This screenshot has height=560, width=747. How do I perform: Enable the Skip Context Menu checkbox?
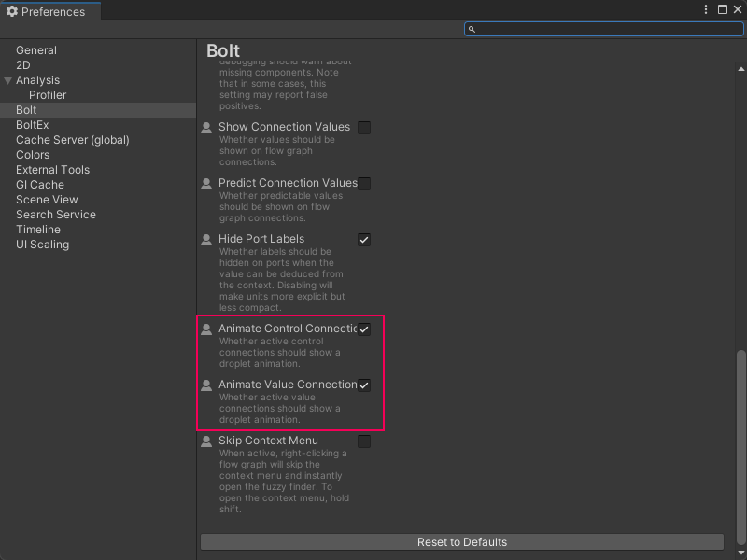point(364,441)
